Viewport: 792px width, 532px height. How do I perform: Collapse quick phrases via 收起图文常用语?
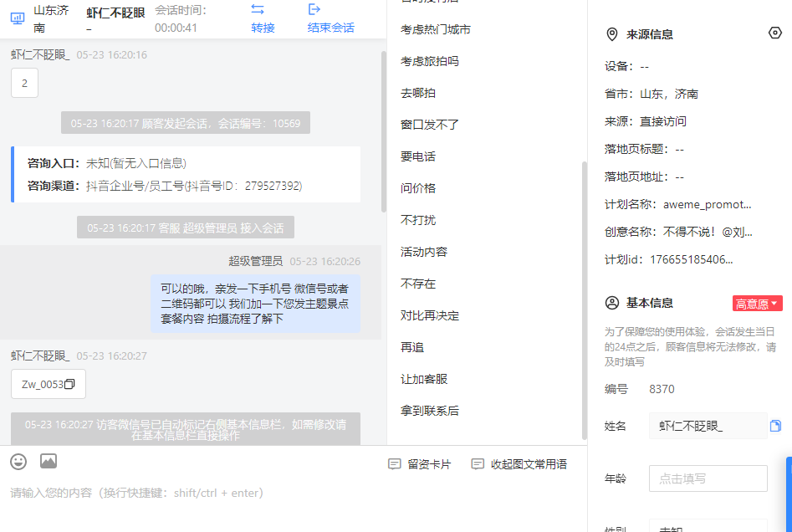(519, 464)
